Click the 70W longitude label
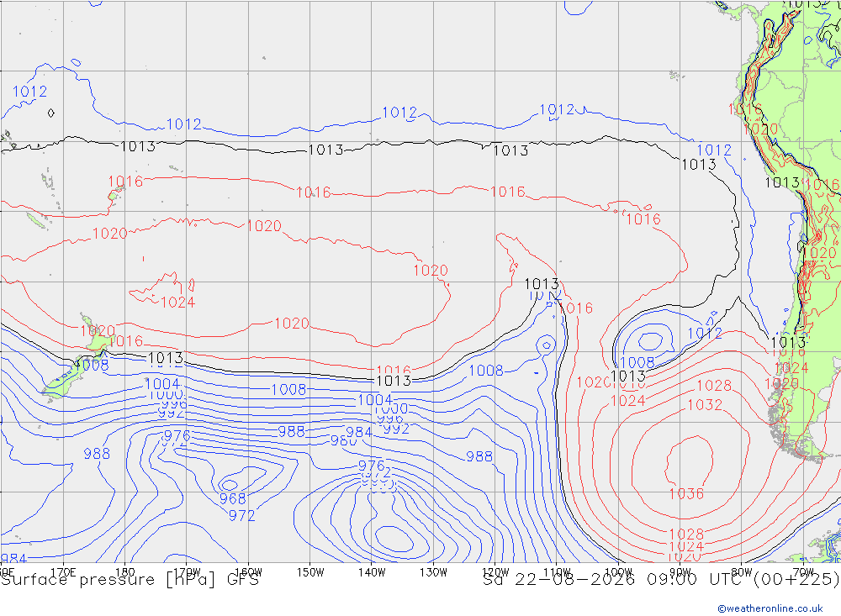This screenshot has height=616, width=841. coord(803,572)
